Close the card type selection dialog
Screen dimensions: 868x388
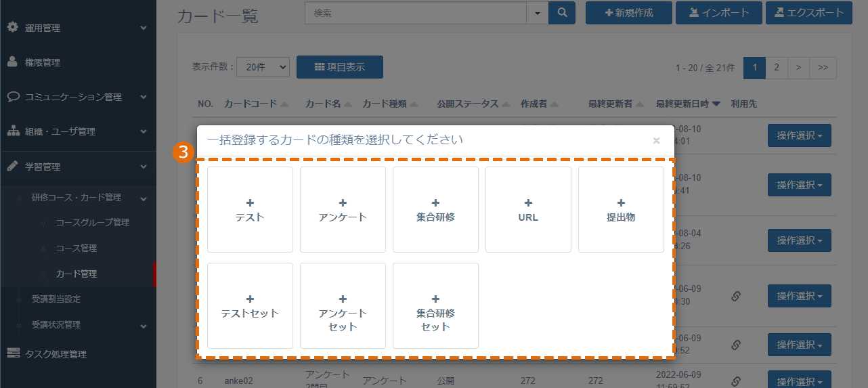656,141
